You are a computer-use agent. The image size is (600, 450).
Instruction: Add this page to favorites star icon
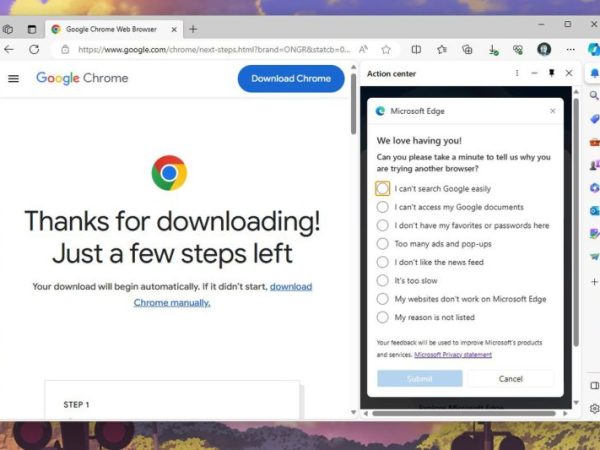386,49
